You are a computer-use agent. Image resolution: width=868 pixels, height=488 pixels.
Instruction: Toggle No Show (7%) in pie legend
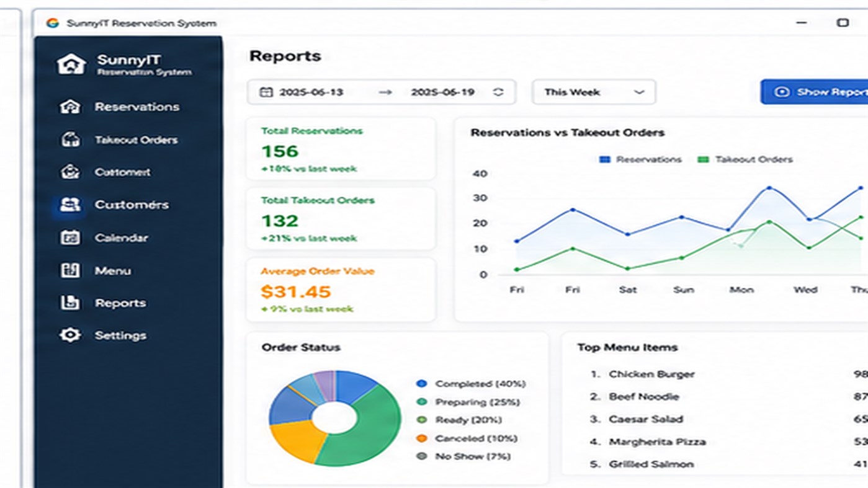[x=464, y=456]
